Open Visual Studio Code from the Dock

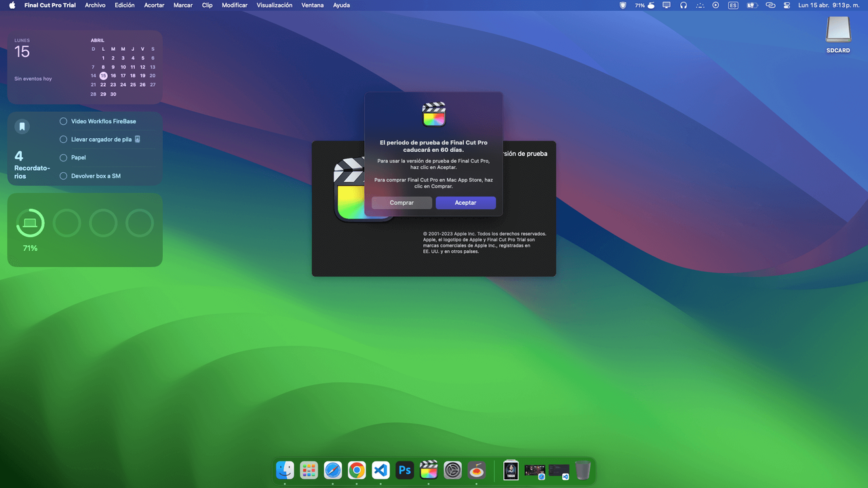coord(380,470)
